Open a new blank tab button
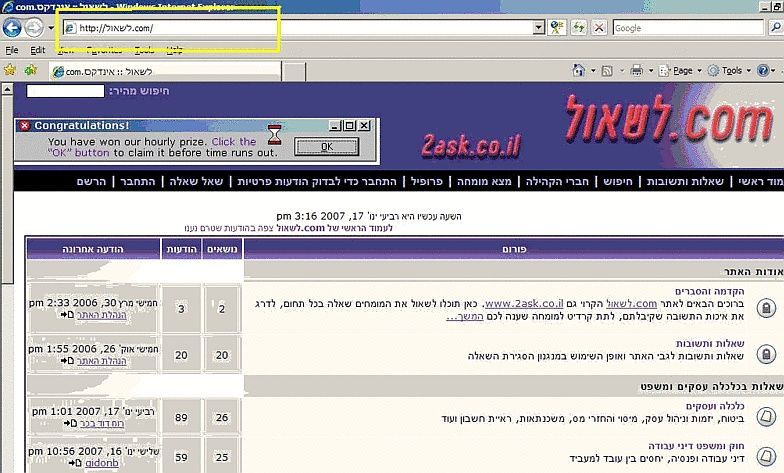The height and width of the screenshot is (473, 784). (x=294, y=72)
